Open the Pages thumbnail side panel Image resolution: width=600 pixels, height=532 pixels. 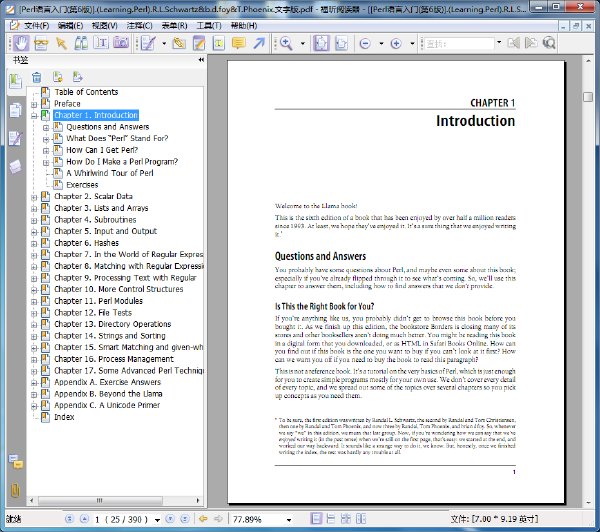[x=15, y=110]
